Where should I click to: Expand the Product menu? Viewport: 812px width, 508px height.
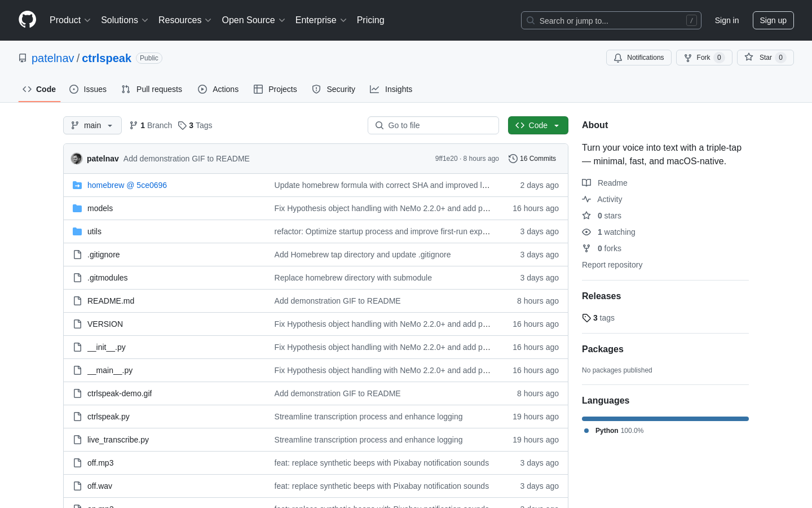[x=70, y=20]
